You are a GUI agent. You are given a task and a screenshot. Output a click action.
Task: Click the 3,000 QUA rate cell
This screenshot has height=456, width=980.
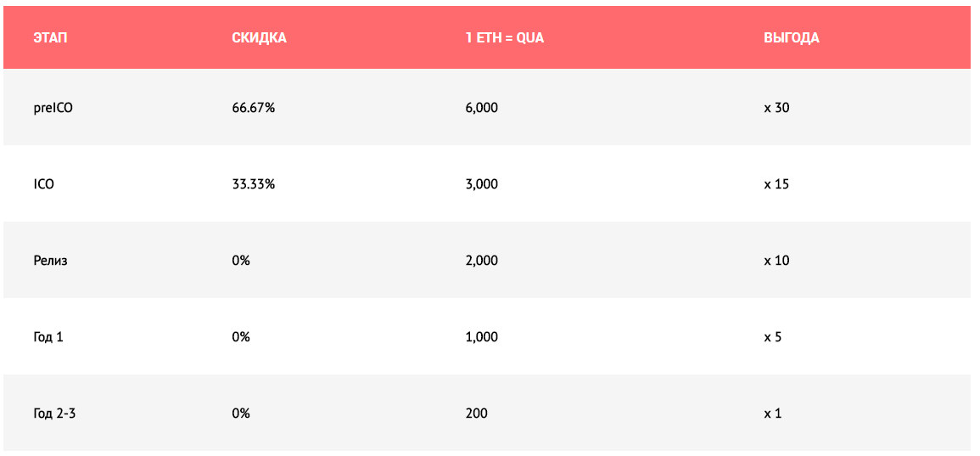click(x=481, y=184)
